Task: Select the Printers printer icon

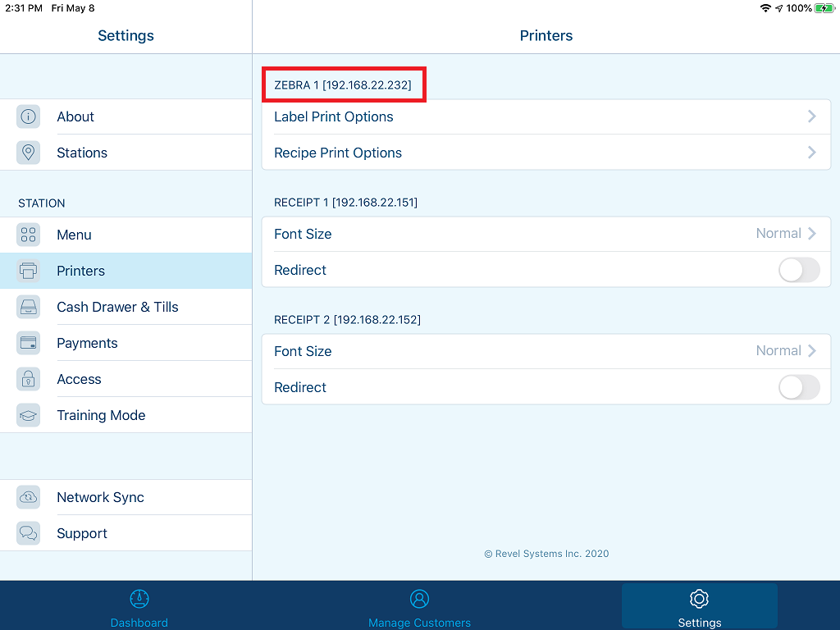Action: pos(28,271)
